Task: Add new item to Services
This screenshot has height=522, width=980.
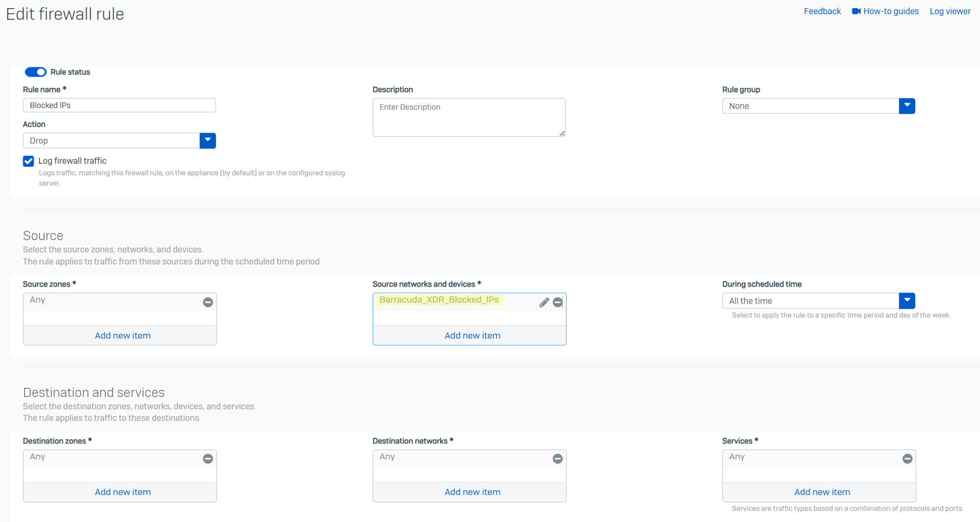Action: click(x=822, y=492)
